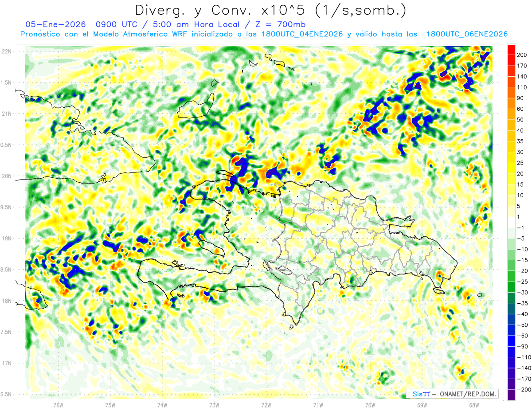532x411 pixels.
Task: Click the '22N' latitude label
Action: 7,51
